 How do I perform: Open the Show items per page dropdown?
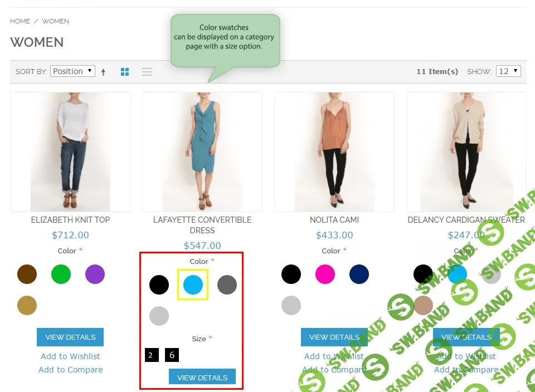pos(508,71)
